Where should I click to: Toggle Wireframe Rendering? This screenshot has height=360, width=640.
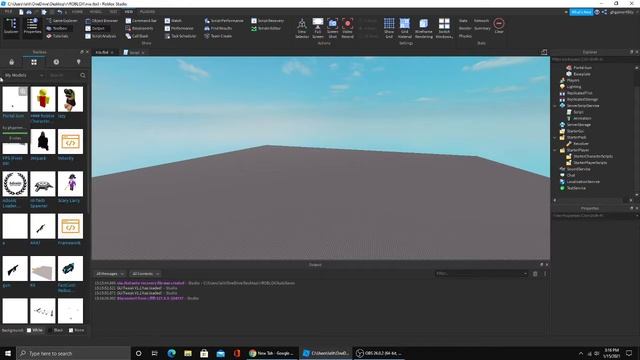click(424, 28)
